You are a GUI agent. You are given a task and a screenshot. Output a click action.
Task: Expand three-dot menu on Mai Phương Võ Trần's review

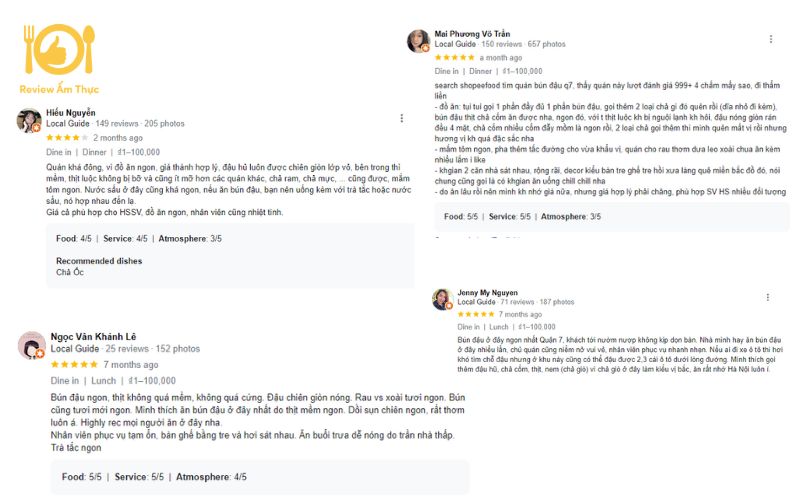tap(770, 39)
